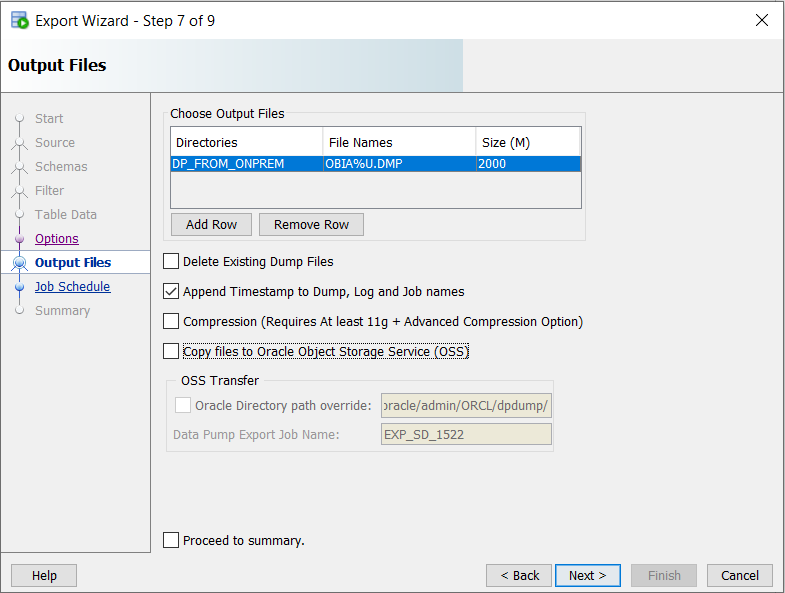Click the Remove Row button

(x=311, y=224)
